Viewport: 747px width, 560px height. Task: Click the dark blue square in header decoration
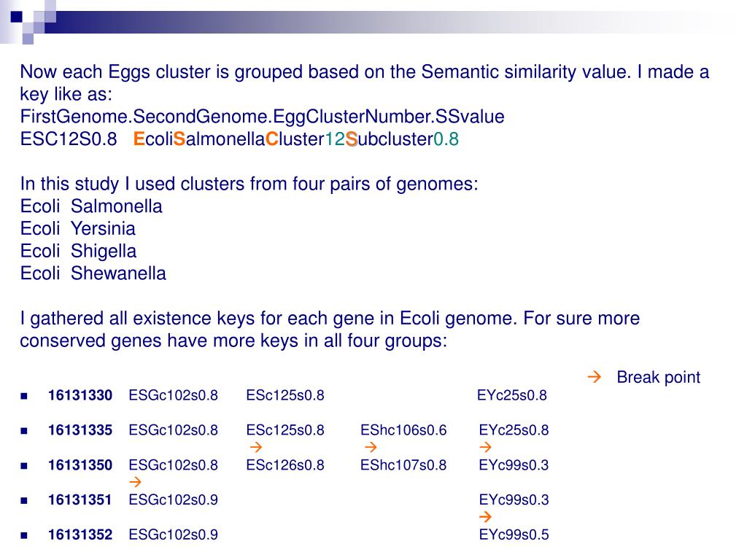pyautogui.click(x=17, y=17)
